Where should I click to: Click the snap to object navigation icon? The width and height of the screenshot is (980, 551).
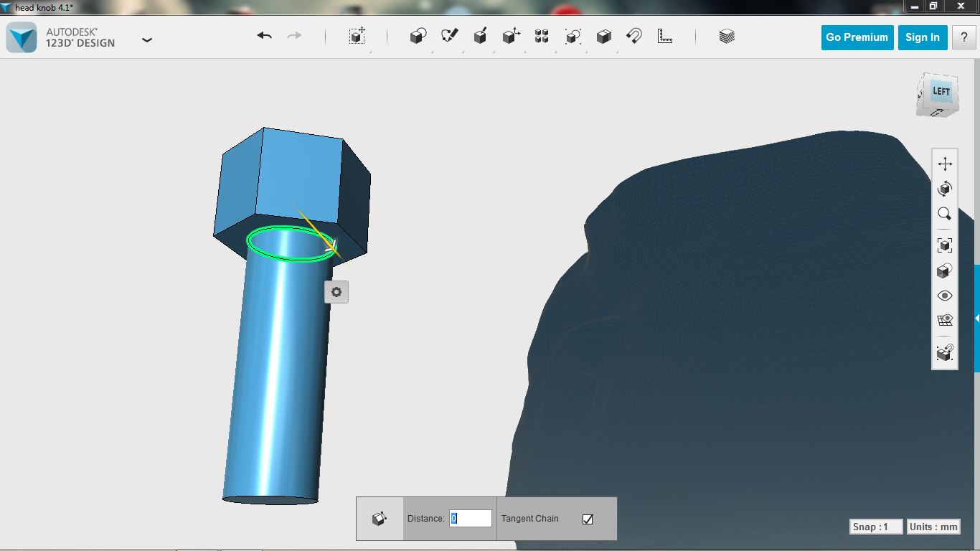(x=945, y=353)
